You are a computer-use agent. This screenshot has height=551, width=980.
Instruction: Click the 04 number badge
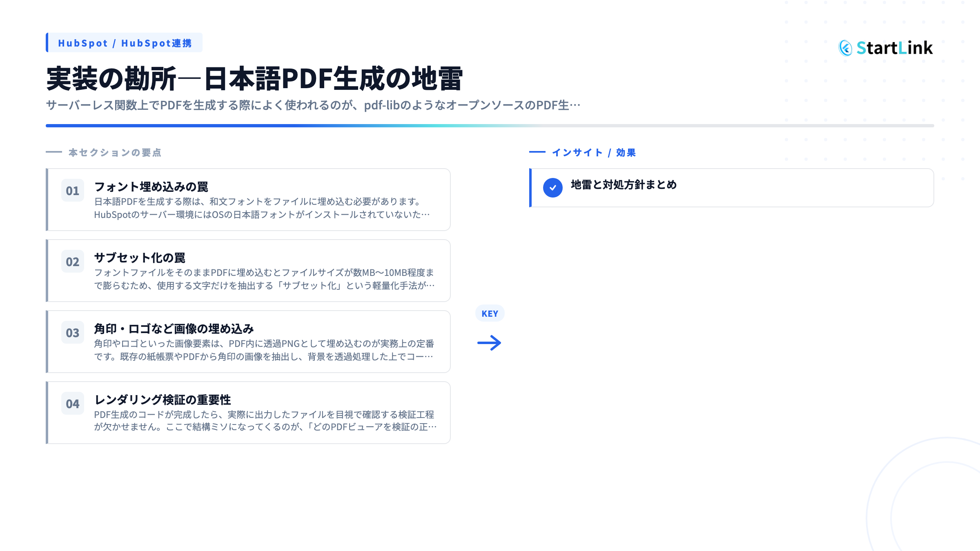[73, 404]
